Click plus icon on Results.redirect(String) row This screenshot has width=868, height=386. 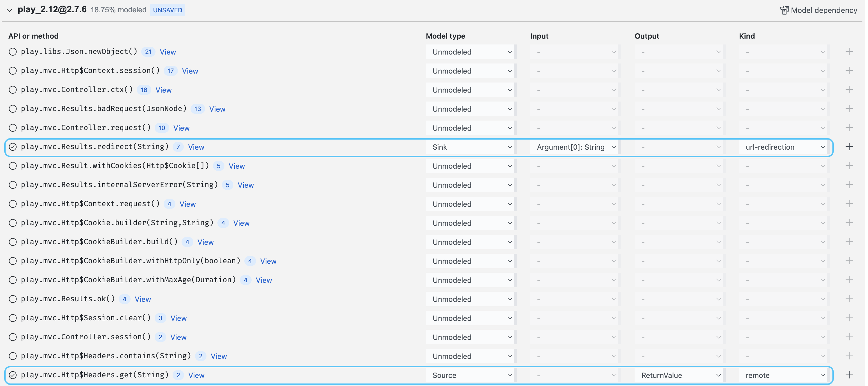tap(849, 147)
